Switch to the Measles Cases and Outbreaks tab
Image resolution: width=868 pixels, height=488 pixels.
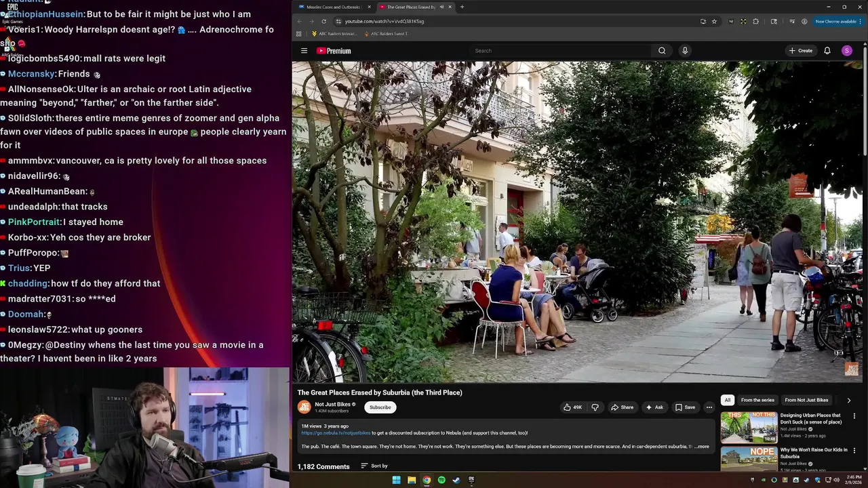tap(332, 7)
